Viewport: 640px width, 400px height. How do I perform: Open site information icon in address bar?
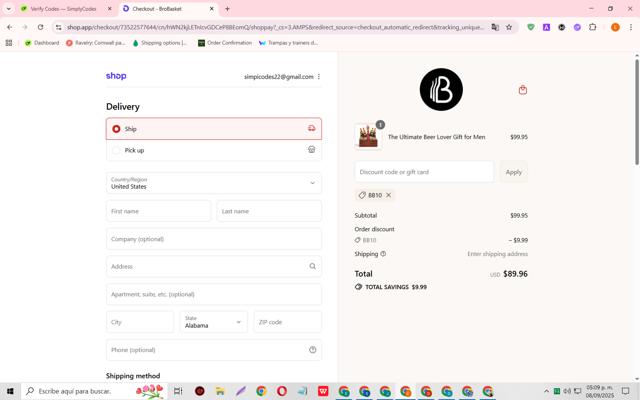click(x=58, y=27)
